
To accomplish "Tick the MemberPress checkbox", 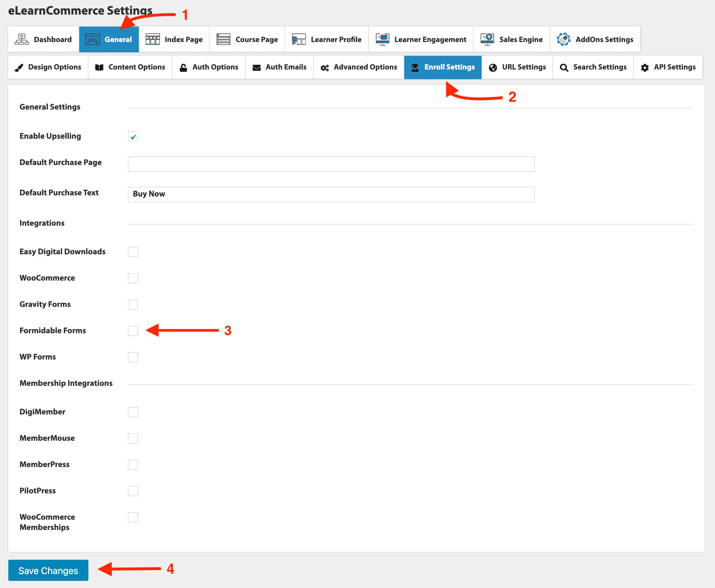I will click(133, 465).
